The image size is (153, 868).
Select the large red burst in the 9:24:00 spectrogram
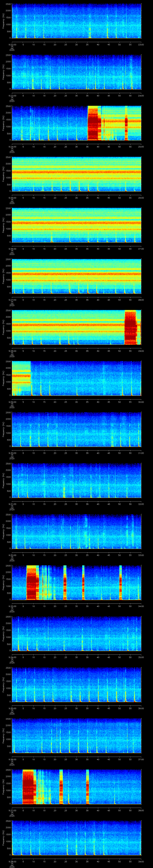point(94,123)
